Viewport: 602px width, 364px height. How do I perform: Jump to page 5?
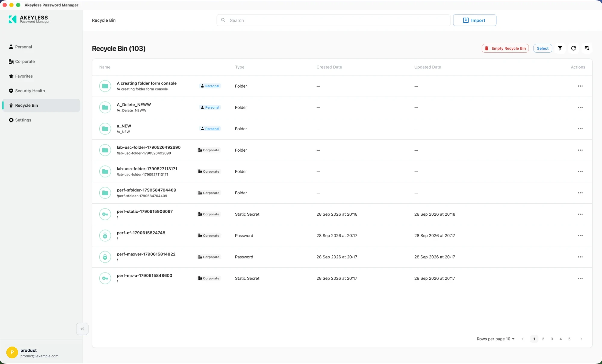[569, 339]
